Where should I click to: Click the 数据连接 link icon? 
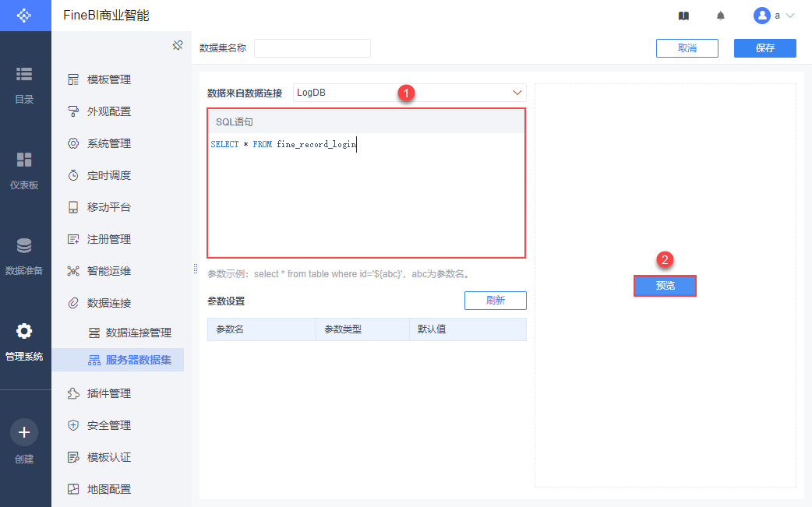(73, 303)
